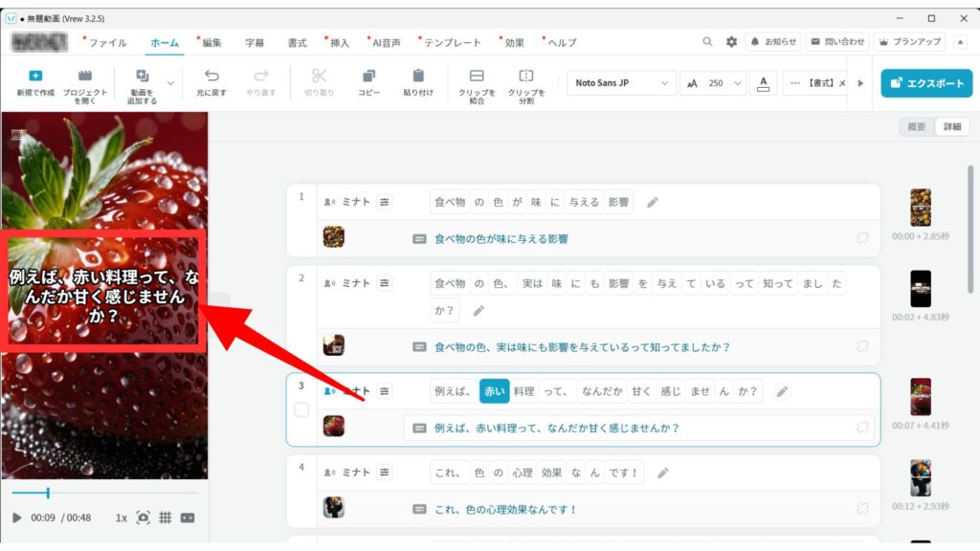The width and height of the screenshot is (980, 551).
Task: Click the Merge clips (クリップを結合) icon
Action: pyautogui.click(x=477, y=77)
